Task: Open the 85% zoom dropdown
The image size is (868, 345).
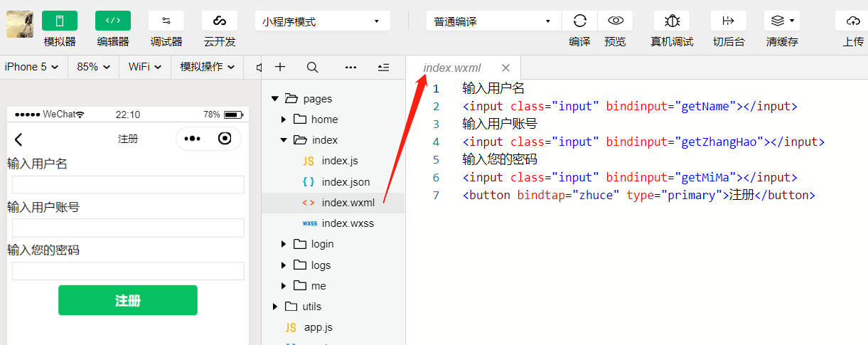Action: tap(93, 67)
